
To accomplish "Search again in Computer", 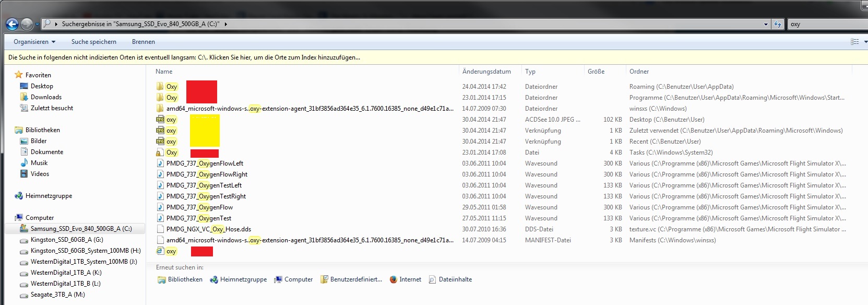I will 293,279.
